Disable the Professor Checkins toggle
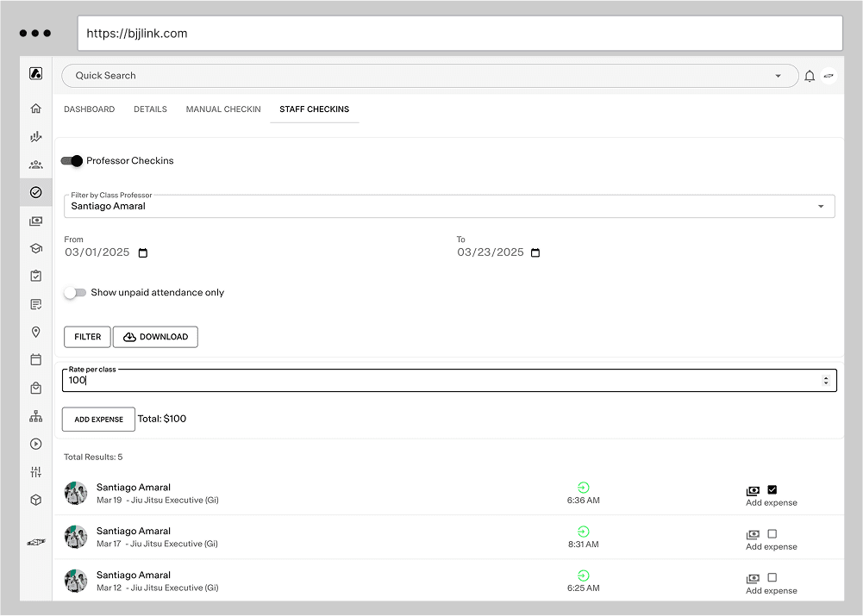 point(73,160)
